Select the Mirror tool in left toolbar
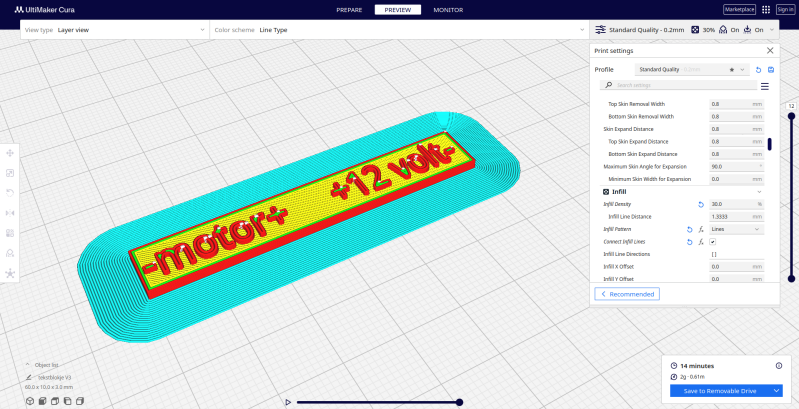This screenshot has width=799, height=409. [x=10, y=213]
